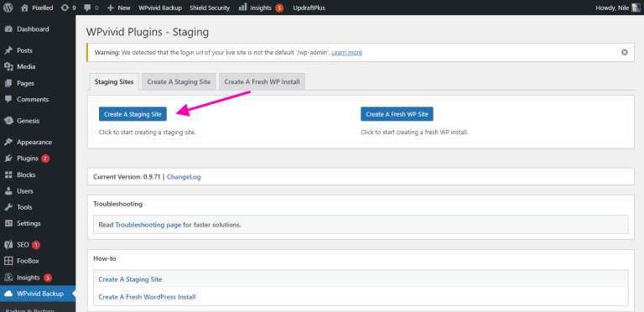The height and width of the screenshot is (312, 644).
Task: Click the SEO Yoast icon in sidebar
Action: click(8, 245)
